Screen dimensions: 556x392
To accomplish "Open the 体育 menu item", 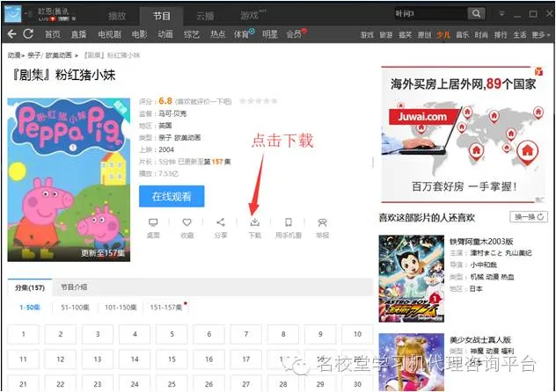I will 242,34.
